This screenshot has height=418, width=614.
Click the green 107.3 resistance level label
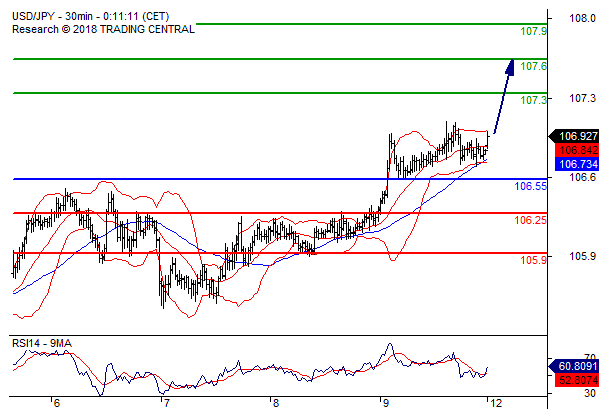coord(533,100)
